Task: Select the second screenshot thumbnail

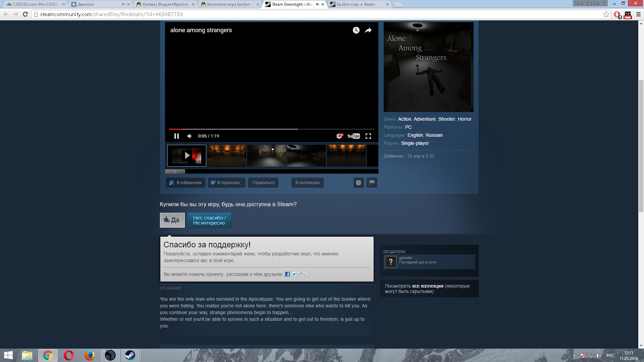Action: pyautogui.click(x=227, y=156)
